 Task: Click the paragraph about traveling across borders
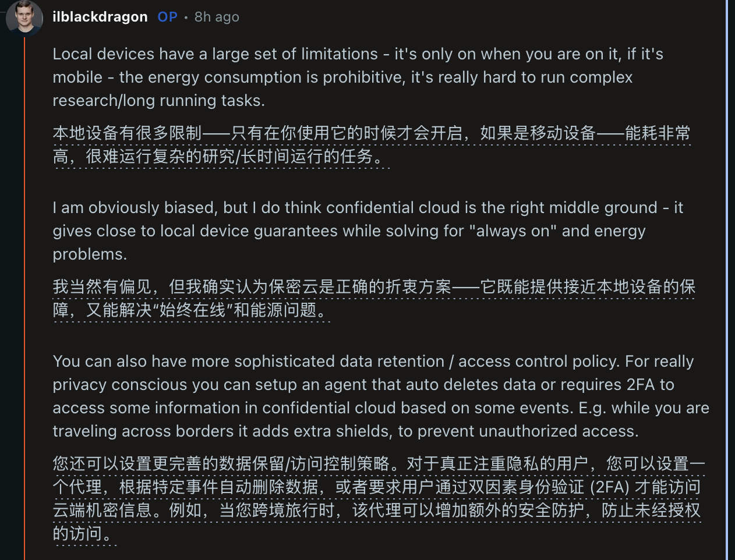(x=349, y=396)
